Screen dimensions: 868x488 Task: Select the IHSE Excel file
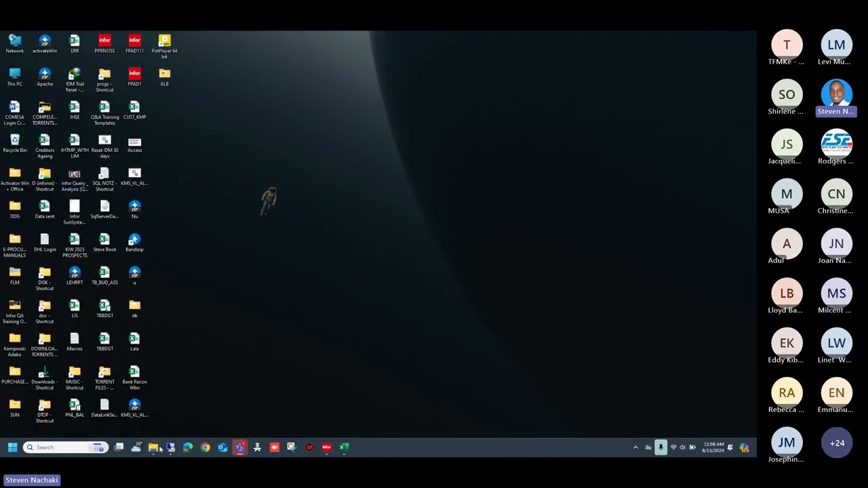(x=75, y=110)
